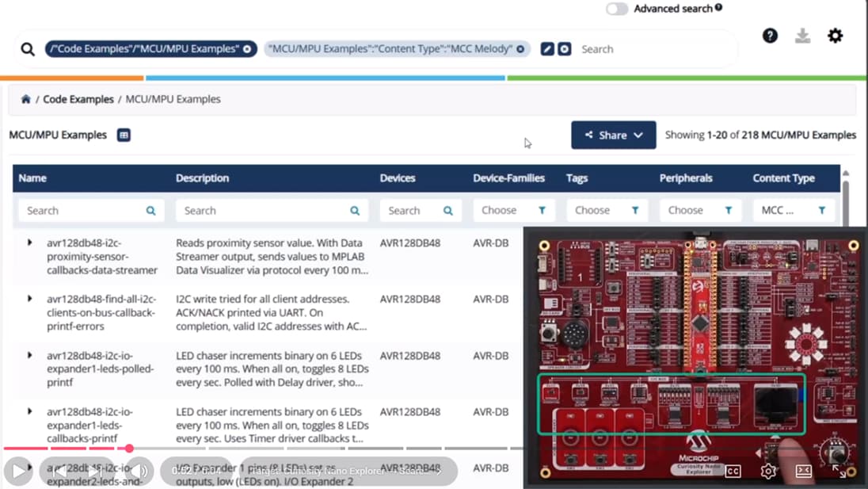
Task: Open the Share dropdown button
Action: [x=613, y=136]
